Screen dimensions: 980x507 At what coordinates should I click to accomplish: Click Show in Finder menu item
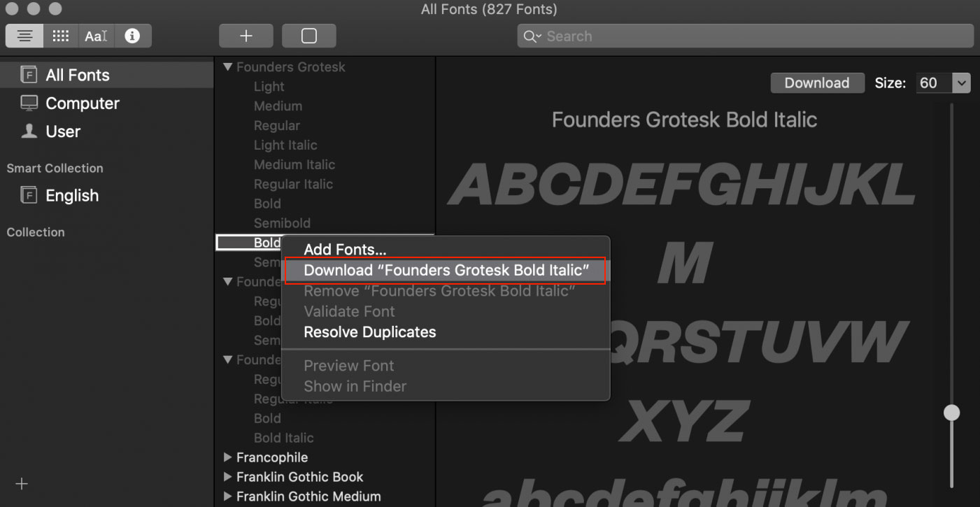pyautogui.click(x=446, y=386)
